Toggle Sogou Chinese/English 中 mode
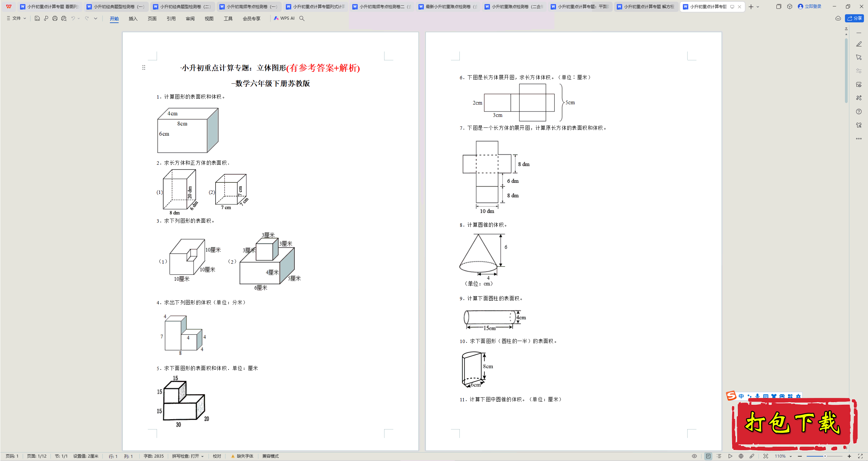The image size is (868, 461). 741,396
